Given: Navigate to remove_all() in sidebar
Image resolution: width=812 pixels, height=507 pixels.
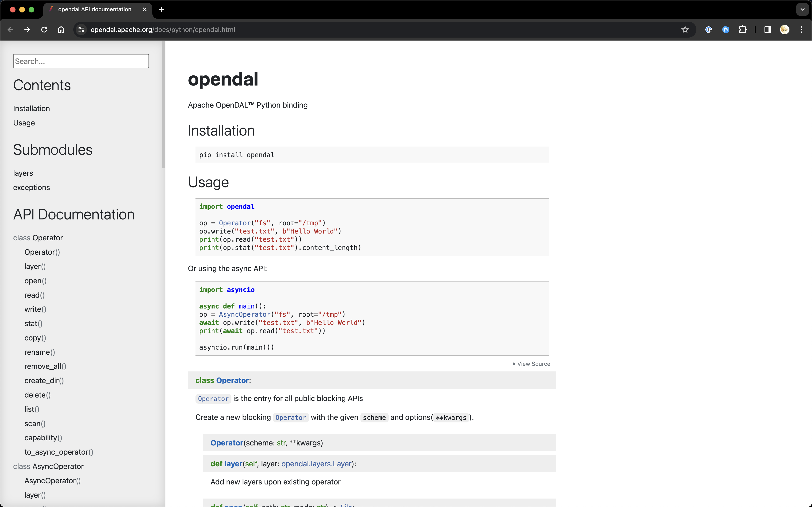Looking at the screenshot, I should click(x=45, y=366).
